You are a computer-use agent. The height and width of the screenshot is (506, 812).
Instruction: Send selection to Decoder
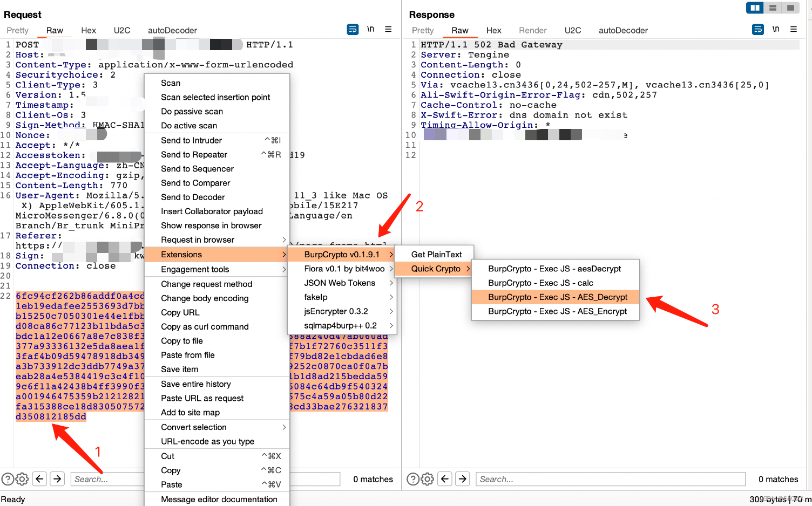click(x=217, y=197)
